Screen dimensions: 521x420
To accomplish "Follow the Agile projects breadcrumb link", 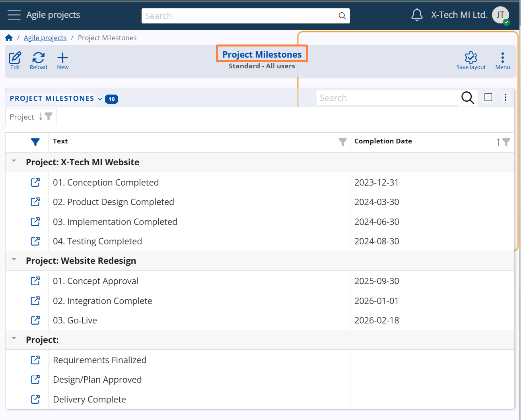I will [45, 37].
